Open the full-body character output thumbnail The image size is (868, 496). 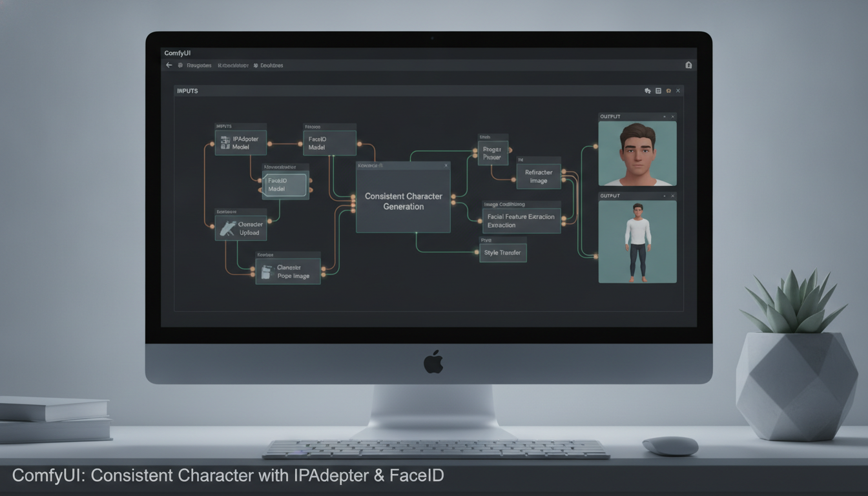(x=637, y=242)
